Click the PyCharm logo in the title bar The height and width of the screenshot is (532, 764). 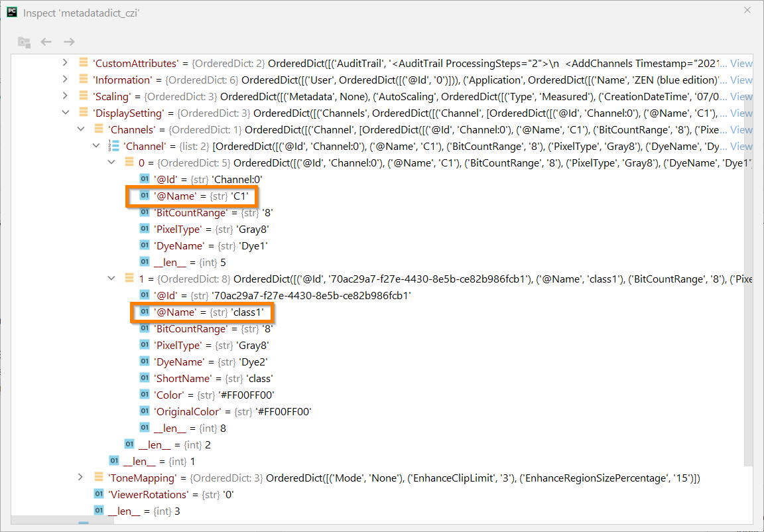pyautogui.click(x=11, y=11)
